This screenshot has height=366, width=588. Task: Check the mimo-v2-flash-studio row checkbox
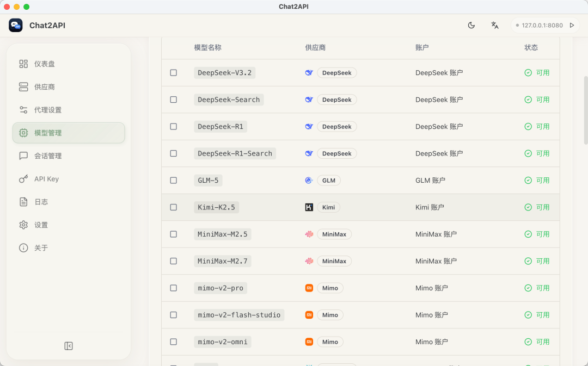(x=173, y=315)
